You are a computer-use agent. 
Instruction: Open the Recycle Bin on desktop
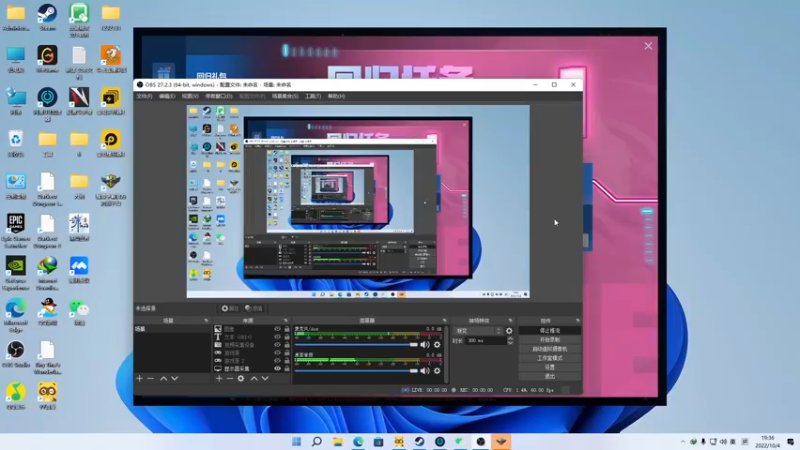(16, 143)
